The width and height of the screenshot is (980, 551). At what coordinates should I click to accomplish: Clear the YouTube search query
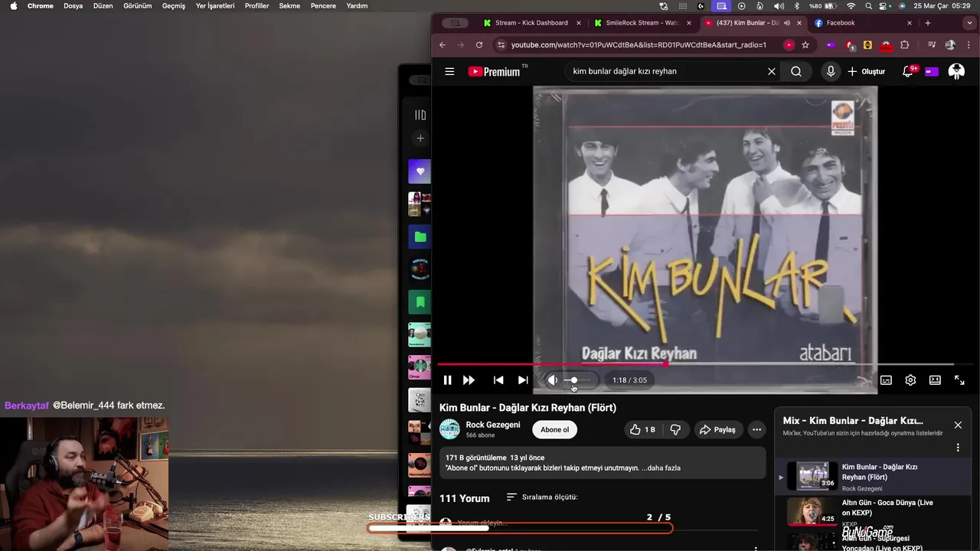pos(772,71)
